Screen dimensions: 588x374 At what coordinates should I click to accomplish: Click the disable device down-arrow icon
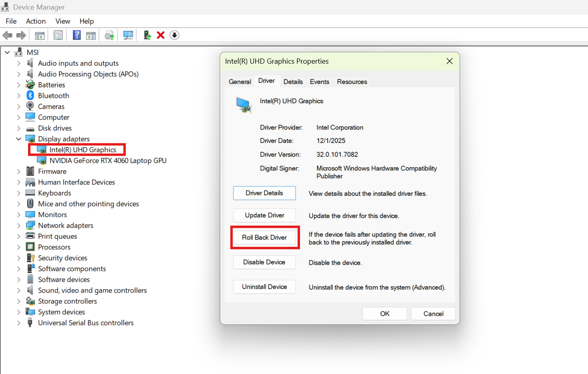[x=175, y=35]
